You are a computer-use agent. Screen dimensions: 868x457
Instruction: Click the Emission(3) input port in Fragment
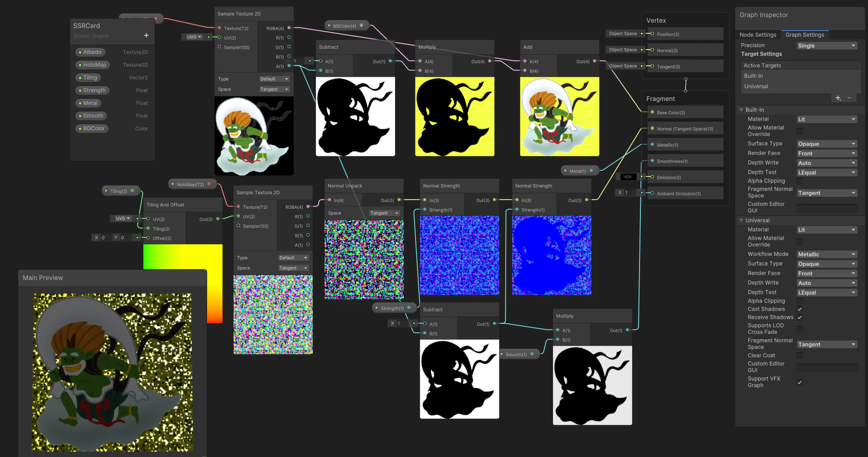pos(652,177)
